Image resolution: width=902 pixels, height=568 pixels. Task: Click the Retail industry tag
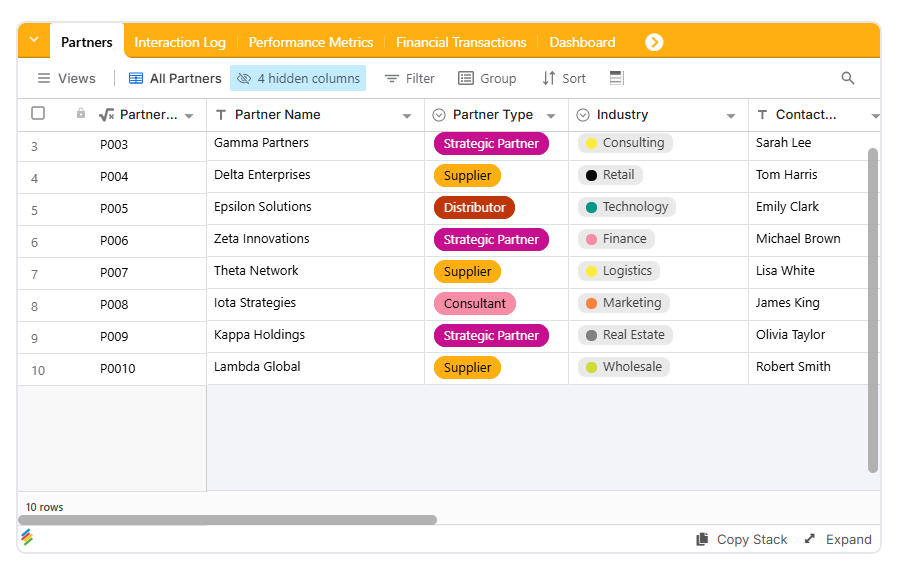pyautogui.click(x=610, y=175)
